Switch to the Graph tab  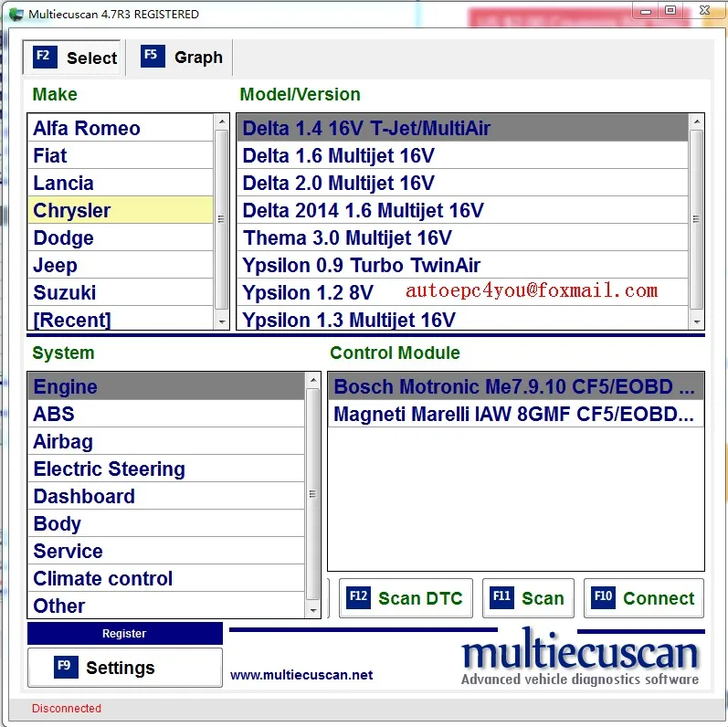tap(180, 58)
